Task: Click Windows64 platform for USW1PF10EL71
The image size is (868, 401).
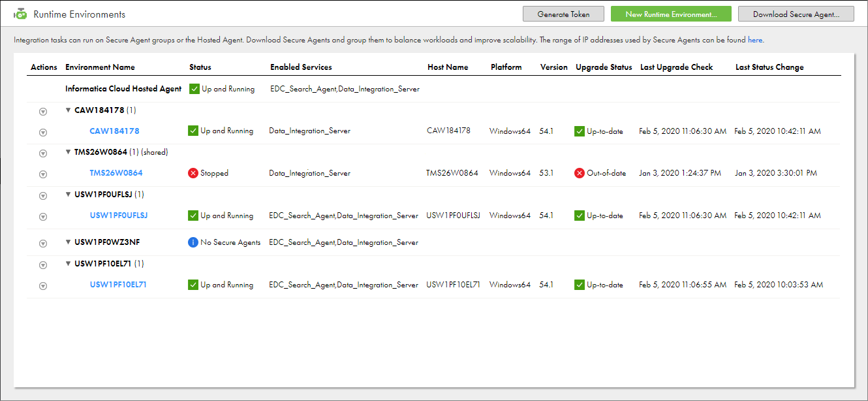Action: click(510, 285)
